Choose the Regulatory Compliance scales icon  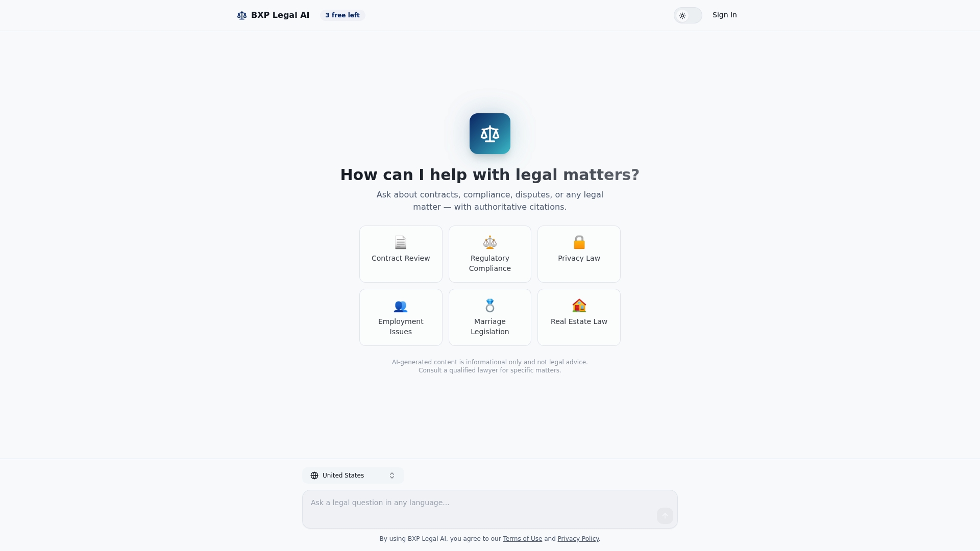pyautogui.click(x=489, y=242)
